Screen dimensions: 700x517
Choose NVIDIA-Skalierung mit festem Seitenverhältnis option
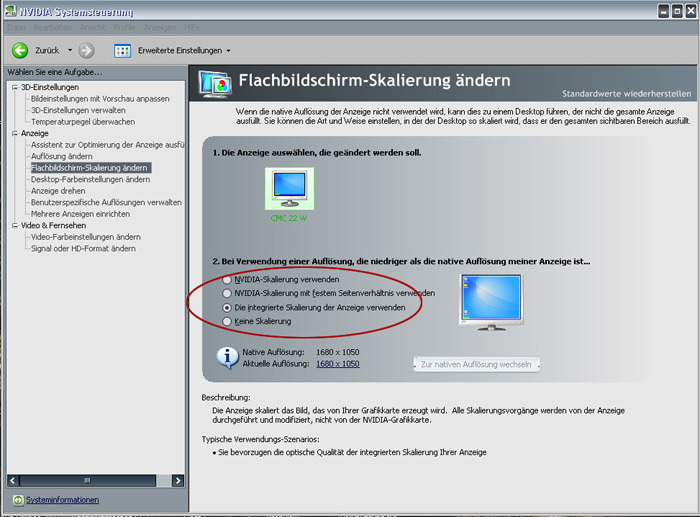tap(228, 293)
